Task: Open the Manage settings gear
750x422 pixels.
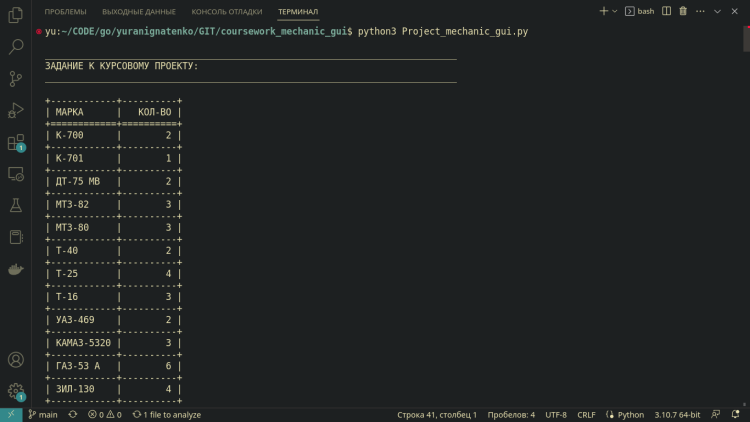Action: [15, 391]
